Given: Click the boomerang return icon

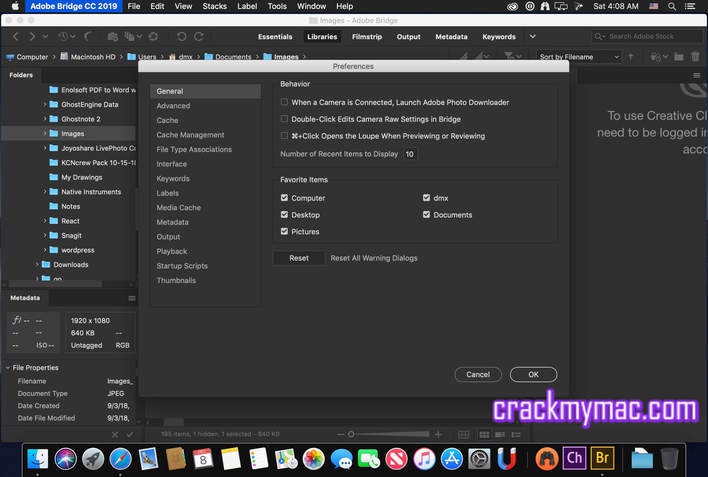Looking at the screenshot, I should pyautogui.click(x=88, y=37).
